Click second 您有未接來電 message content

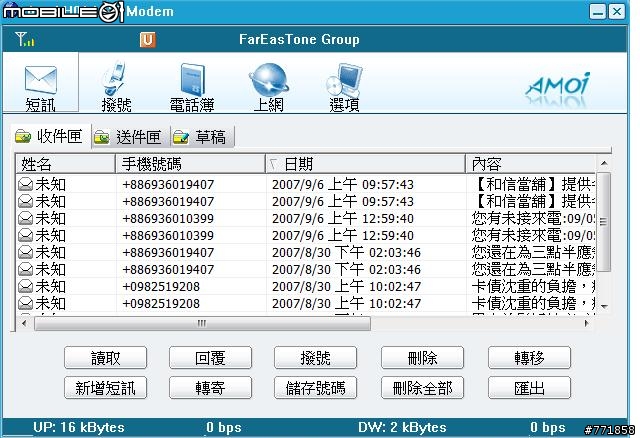533,236
